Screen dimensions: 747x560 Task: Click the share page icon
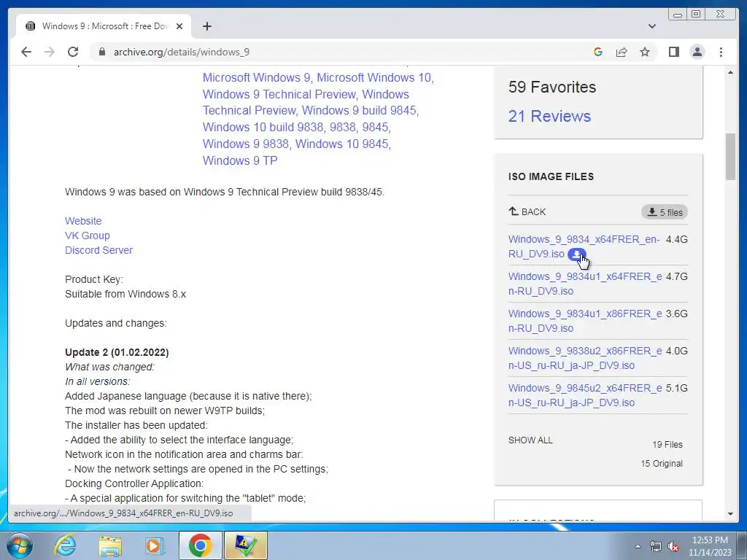622,52
